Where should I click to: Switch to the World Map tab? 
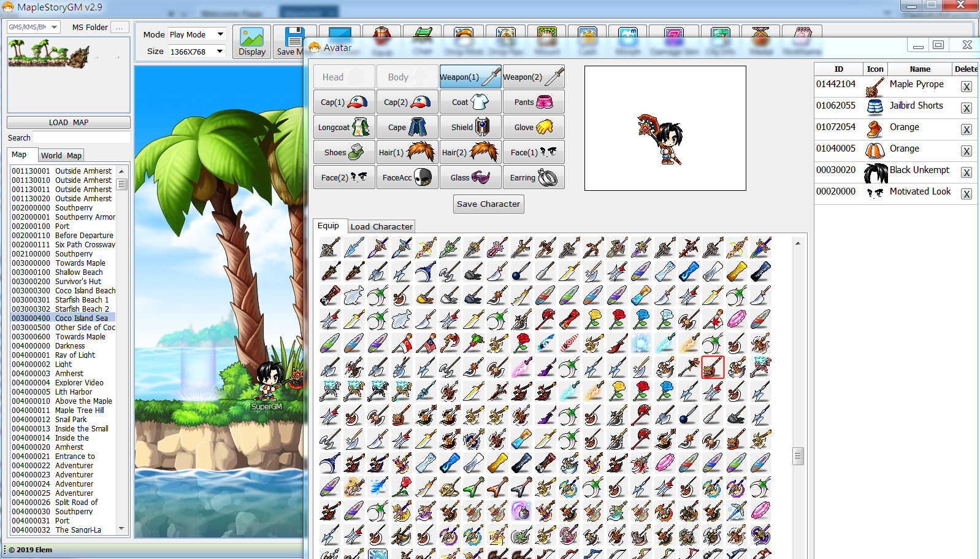tap(61, 155)
